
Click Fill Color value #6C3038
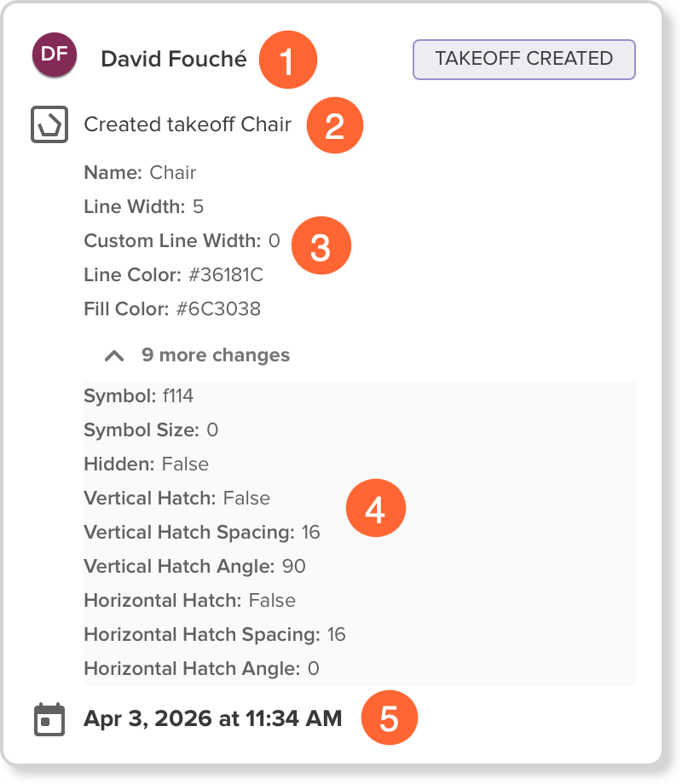[218, 309]
